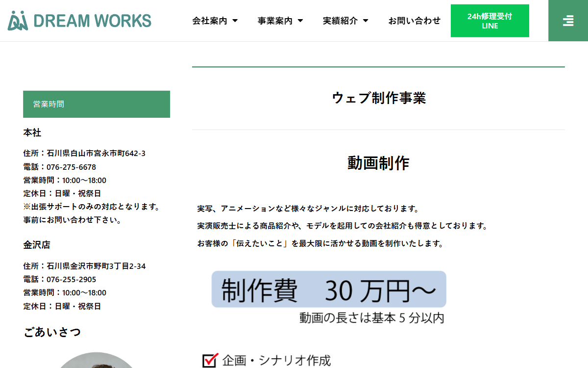Viewport: 588px width, 368px height.
Task: Open the 実績紹介 menu item
Action: tap(340, 21)
